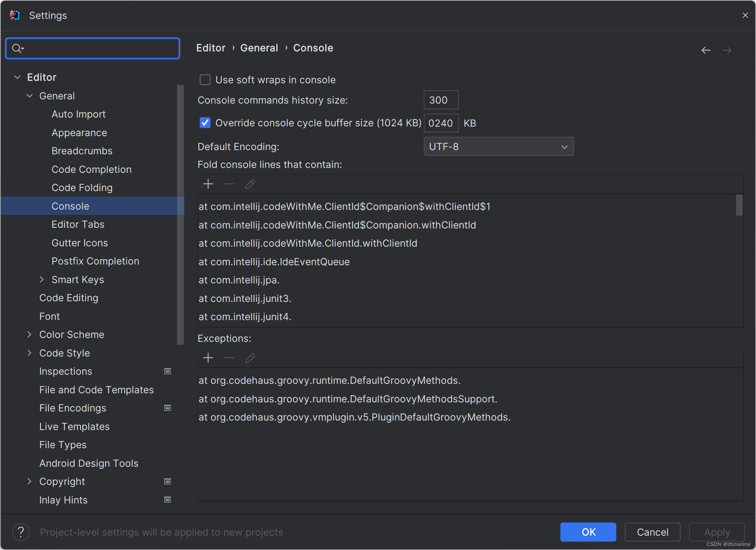Go forward with the right arrow icon
Screen dimensions: 756x550
click(x=727, y=50)
